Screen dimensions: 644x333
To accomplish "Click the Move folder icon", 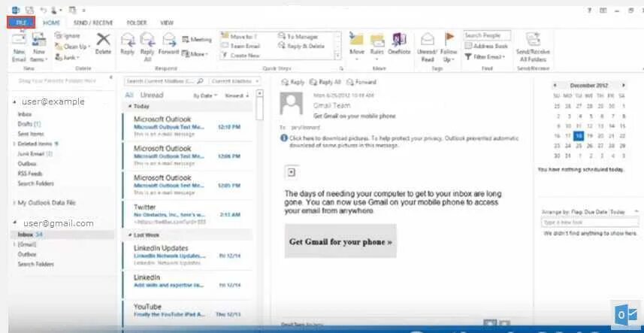I will pyautogui.click(x=356, y=40).
